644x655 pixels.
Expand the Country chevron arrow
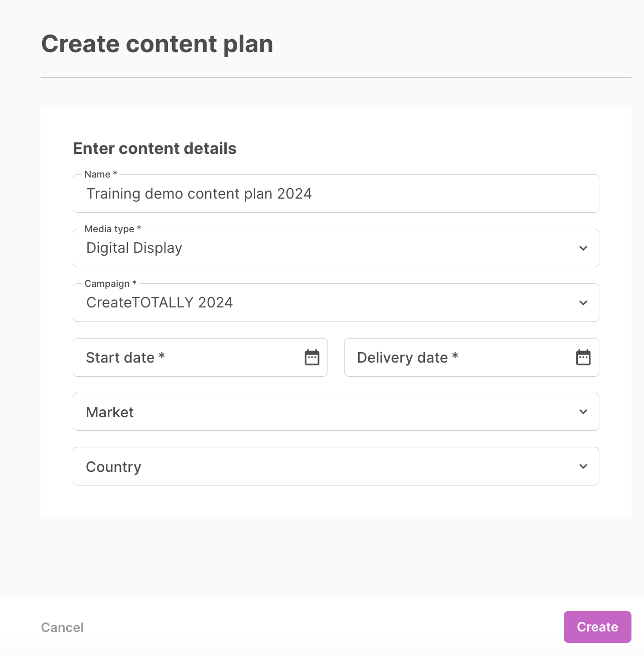583,466
